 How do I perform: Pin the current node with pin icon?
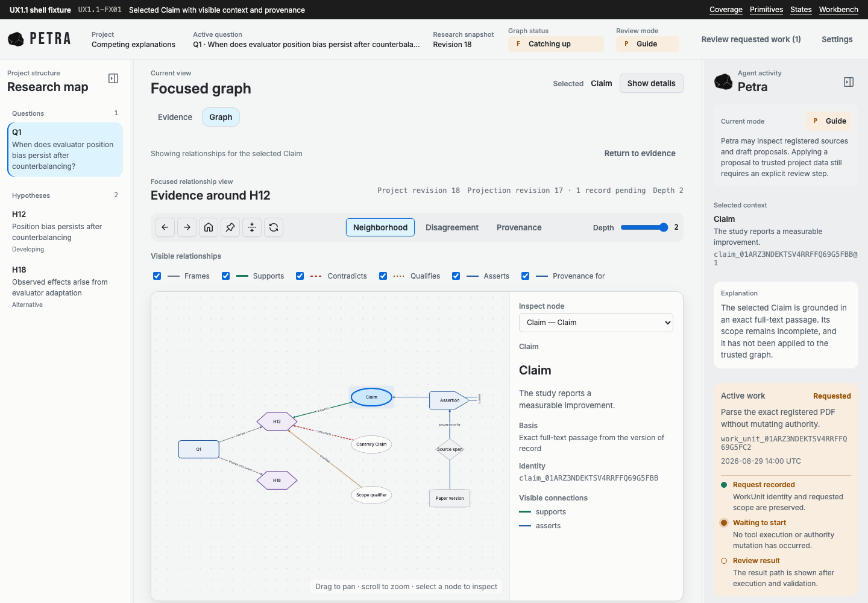click(x=230, y=227)
